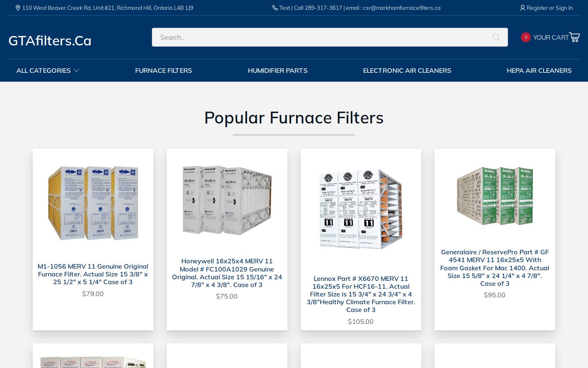Click the csr@markhamfurnacefilters.ca email text
This screenshot has width=588, height=368.
click(x=402, y=8)
